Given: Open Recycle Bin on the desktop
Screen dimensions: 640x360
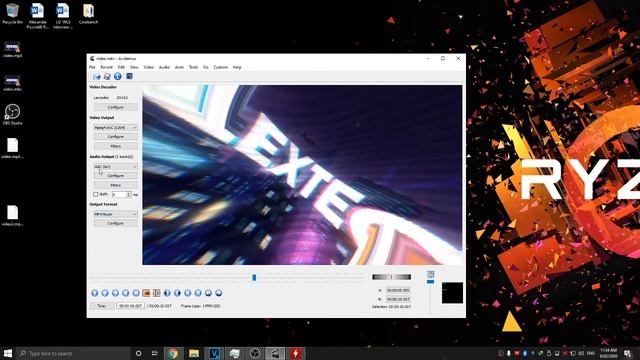Looking at the screenshot, I should 12,14.
